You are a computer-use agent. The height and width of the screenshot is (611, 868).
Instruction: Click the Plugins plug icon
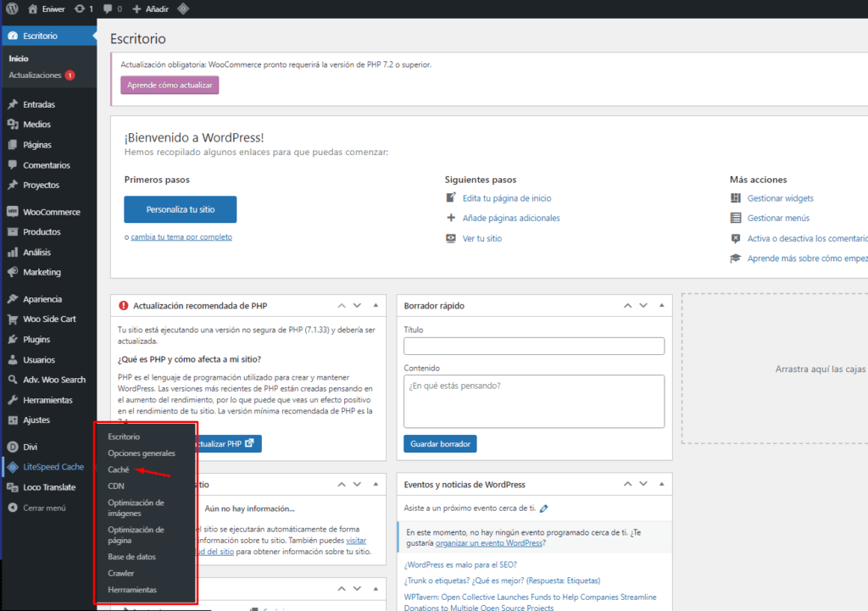[13, 339]
